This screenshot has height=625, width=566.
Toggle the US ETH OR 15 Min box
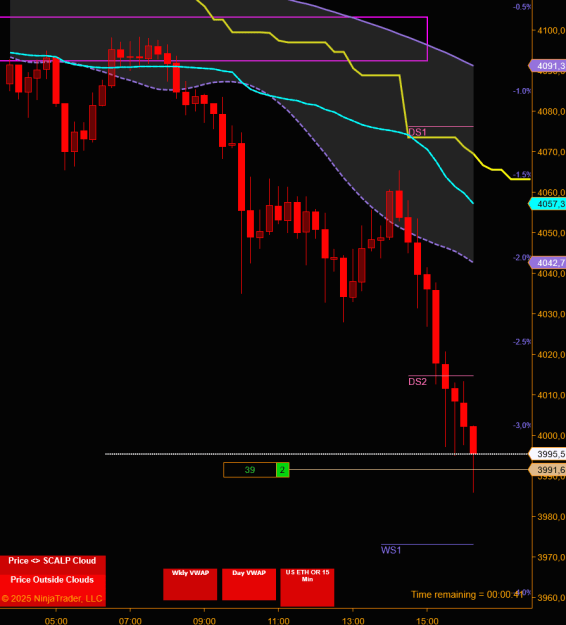(x=307, y=587)
